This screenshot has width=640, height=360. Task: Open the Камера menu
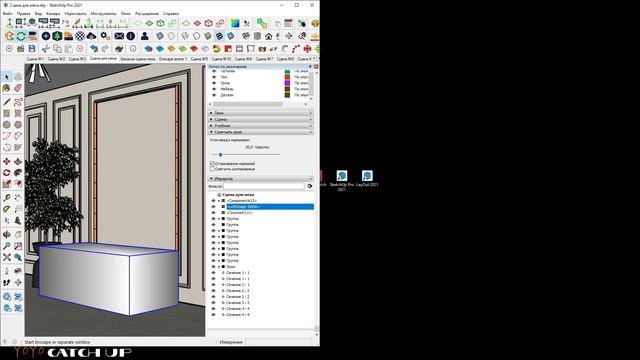[53, 13]
